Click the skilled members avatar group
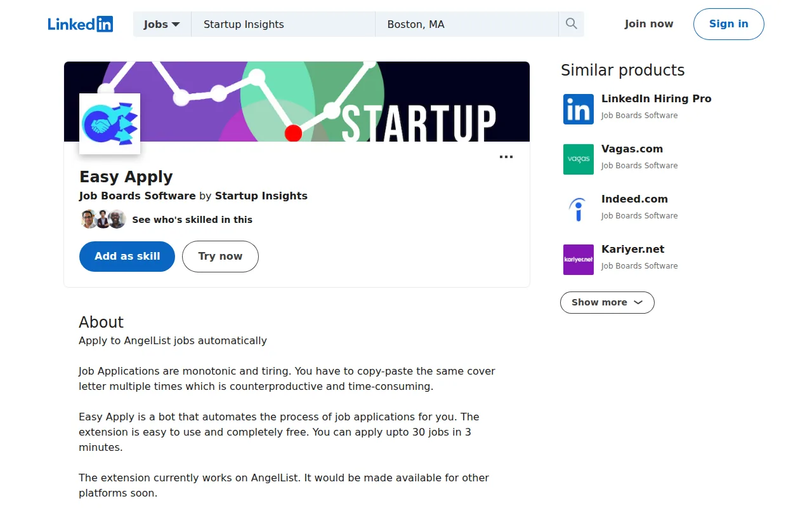Viewport: 812px width, 508px height. point(103,219)
